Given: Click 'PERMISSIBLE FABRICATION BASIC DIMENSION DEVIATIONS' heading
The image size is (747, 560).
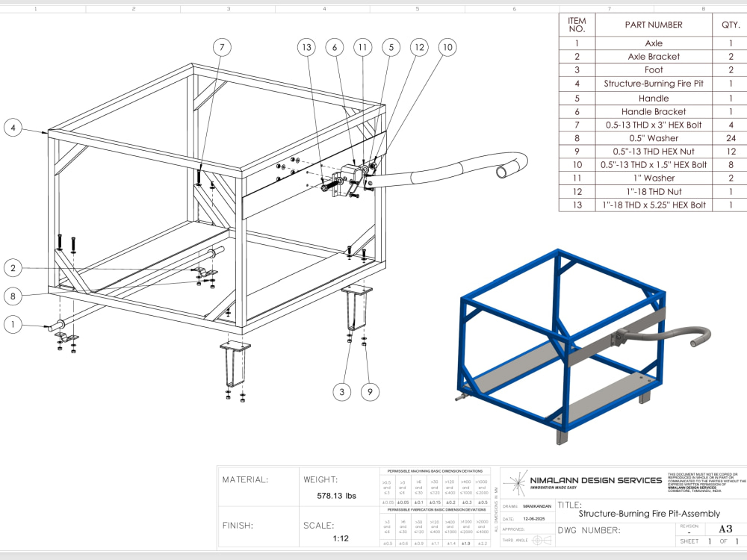Looking at the screenshot, I should pyautogui.click(x=435, y=509).
